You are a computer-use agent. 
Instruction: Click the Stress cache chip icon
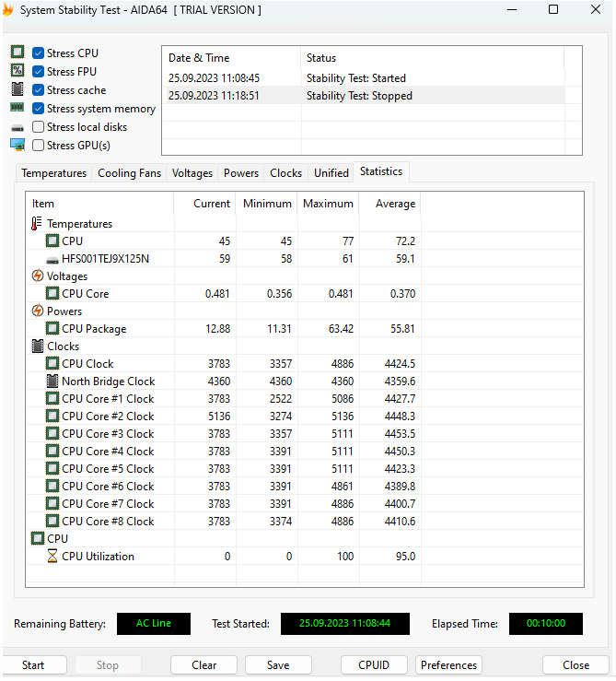point(17,89)
